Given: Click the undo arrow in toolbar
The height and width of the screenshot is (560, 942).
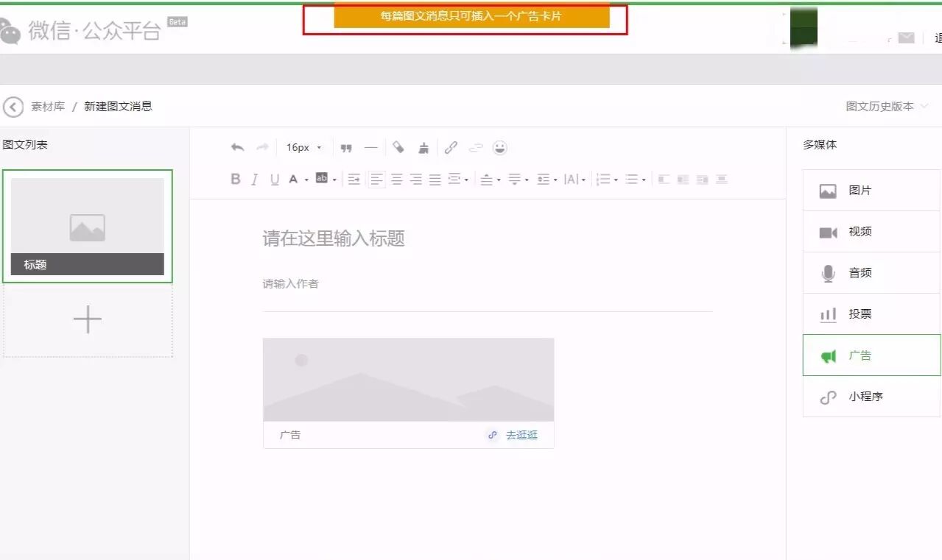Looking at the screenshot, I should click(x=237, y=148).
